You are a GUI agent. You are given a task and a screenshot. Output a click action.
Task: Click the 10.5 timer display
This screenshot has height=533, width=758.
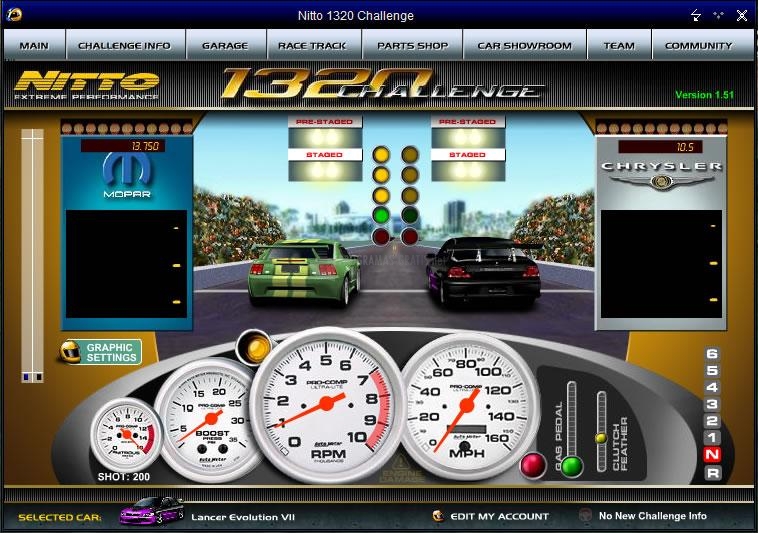click(x=661, y=147)
